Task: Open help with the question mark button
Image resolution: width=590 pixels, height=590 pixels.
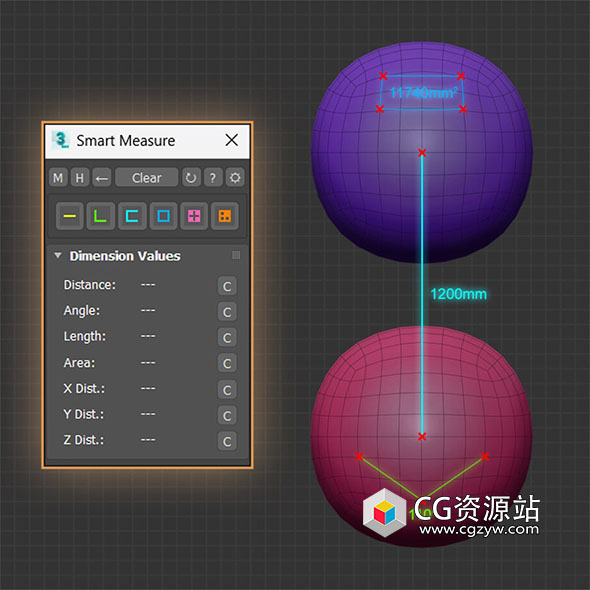Action: pos(213,178)
